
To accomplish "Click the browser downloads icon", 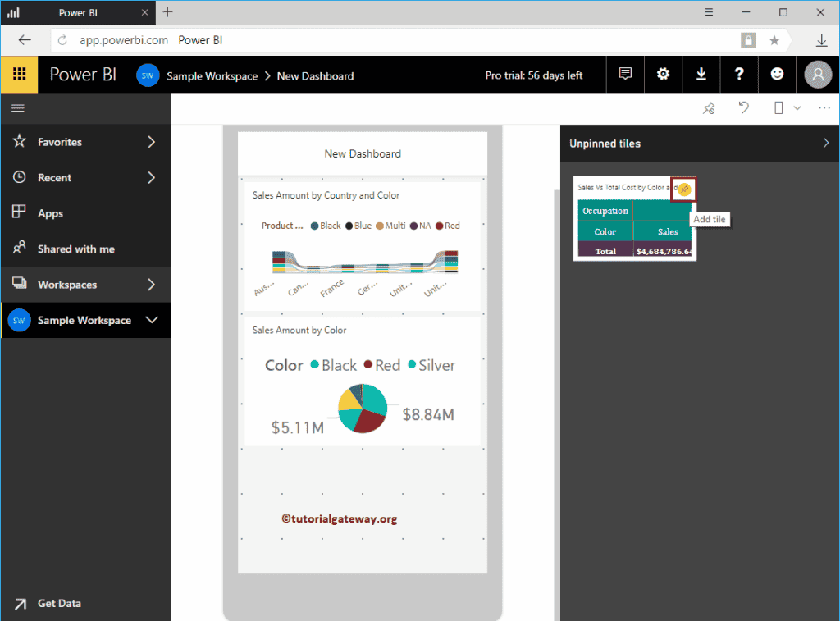I will pyautogui.click(x=821, y=40).
